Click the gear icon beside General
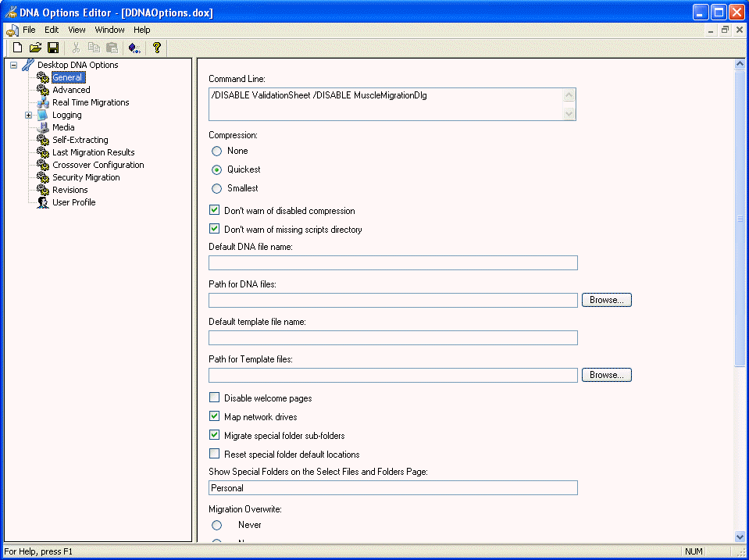 coord(43,77)
